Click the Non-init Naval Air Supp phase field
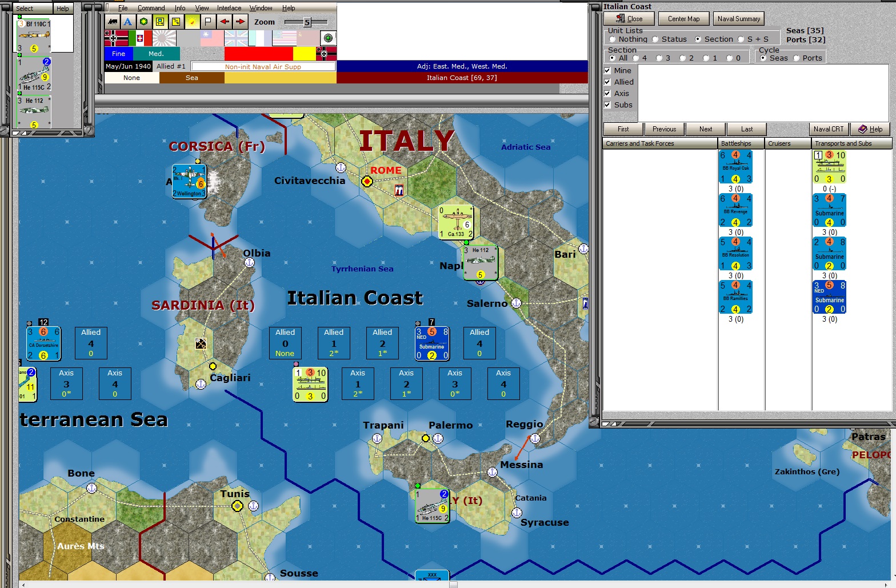896x588 pixels. 263,66
